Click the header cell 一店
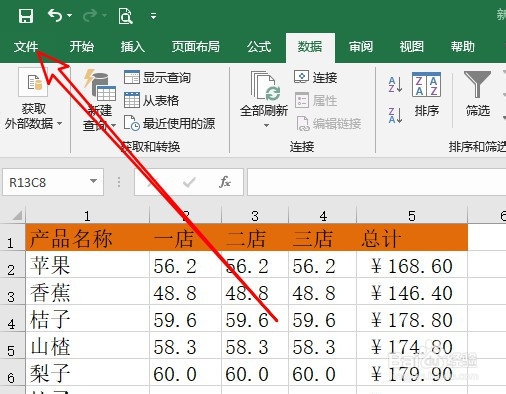The height and width of the screenshot is (394, 506). point(185,238)
